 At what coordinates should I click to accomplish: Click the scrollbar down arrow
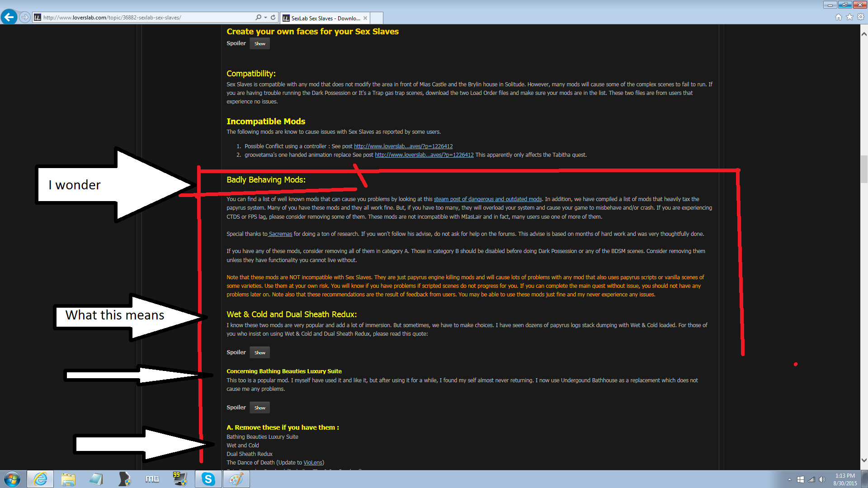pos(864,460)
